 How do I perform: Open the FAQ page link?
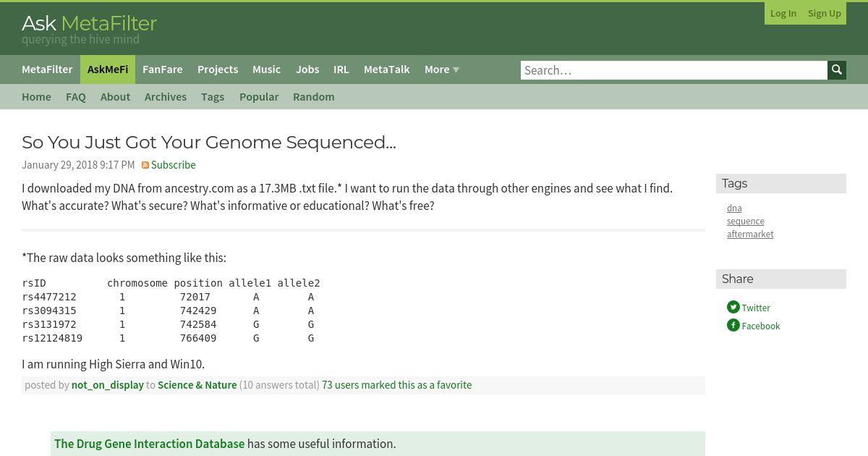pos(76,97)
